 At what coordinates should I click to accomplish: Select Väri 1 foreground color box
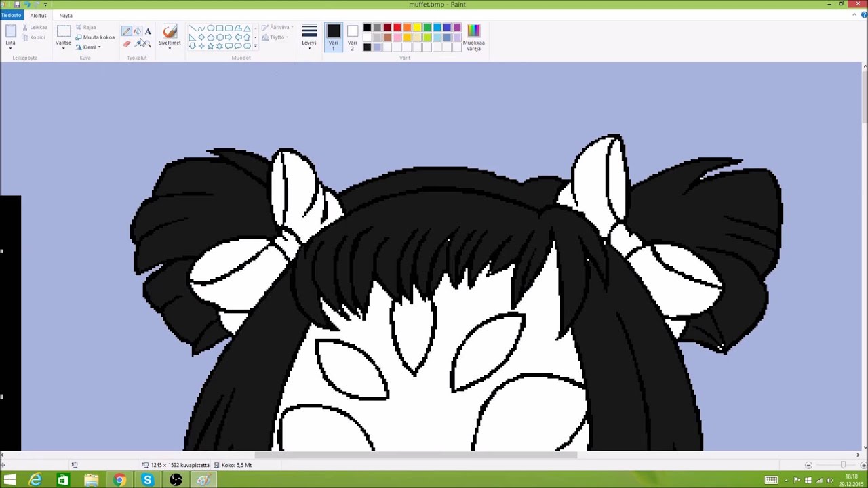333,38
